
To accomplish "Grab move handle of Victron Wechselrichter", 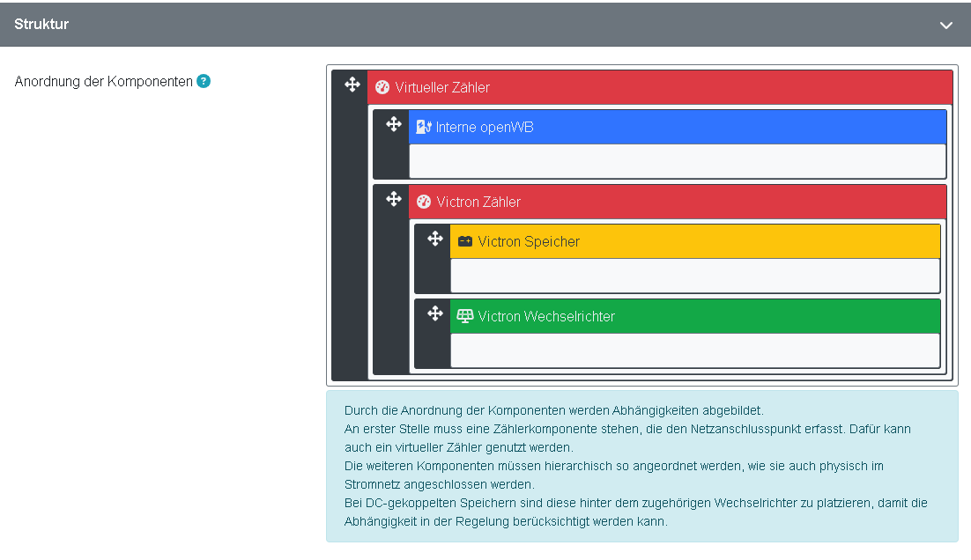I will [435, 313].
